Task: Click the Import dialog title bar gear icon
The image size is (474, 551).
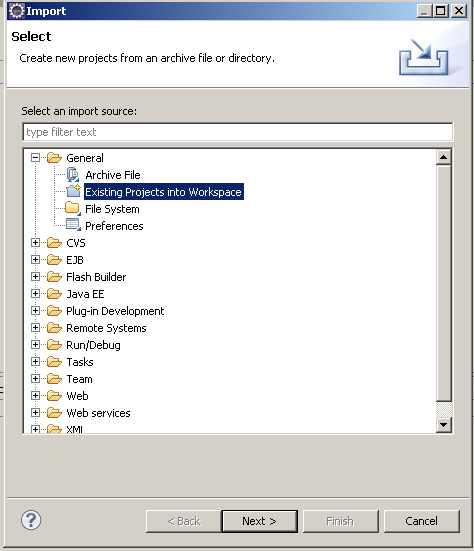Action: 17,11
